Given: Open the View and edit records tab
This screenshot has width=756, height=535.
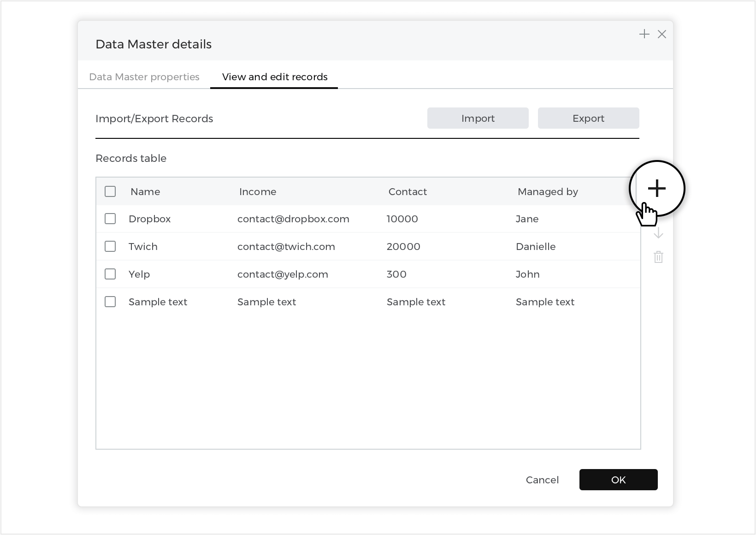Looking at the screenshot, I should point(275,77).
